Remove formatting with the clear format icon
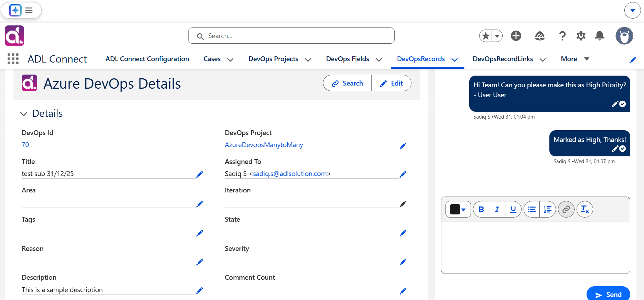The height and width of the screenshot is (300, 644). click(585, 209)
